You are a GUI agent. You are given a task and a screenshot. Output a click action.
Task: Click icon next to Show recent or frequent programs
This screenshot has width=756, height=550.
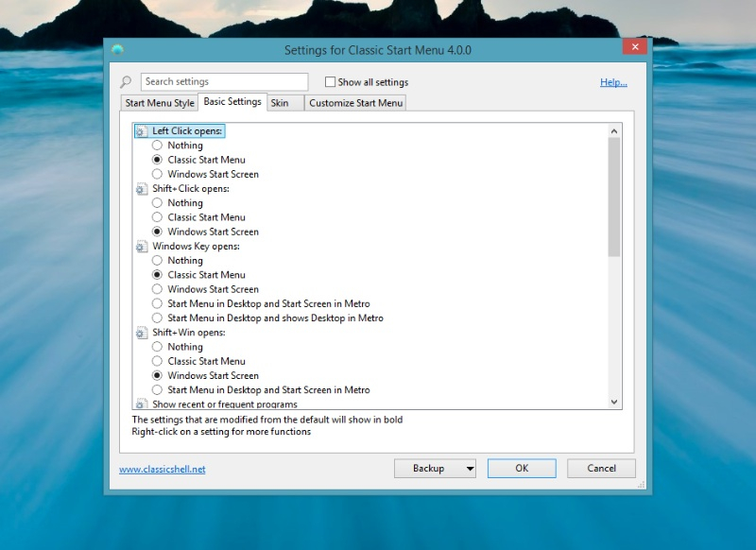(x=142, y=404)
